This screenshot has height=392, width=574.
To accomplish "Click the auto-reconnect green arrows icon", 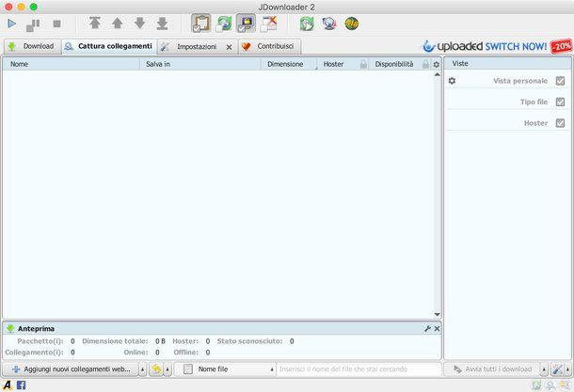I will click(307, 24).
